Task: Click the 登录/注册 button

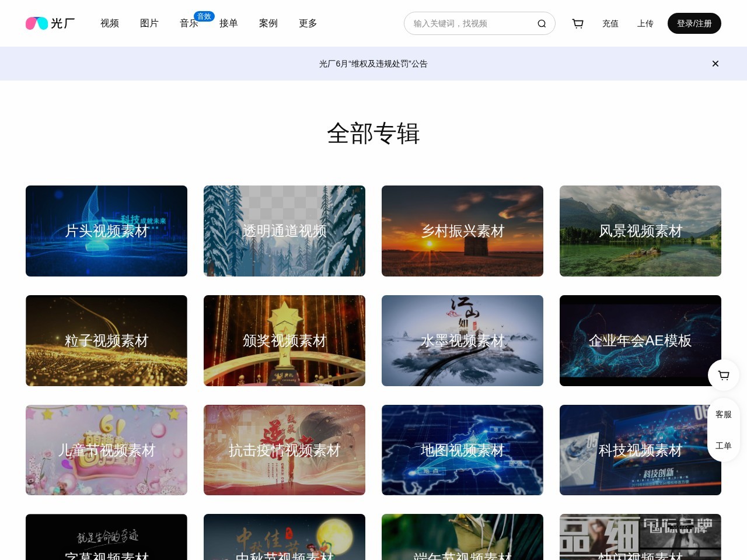Action: tap(694, 23)
